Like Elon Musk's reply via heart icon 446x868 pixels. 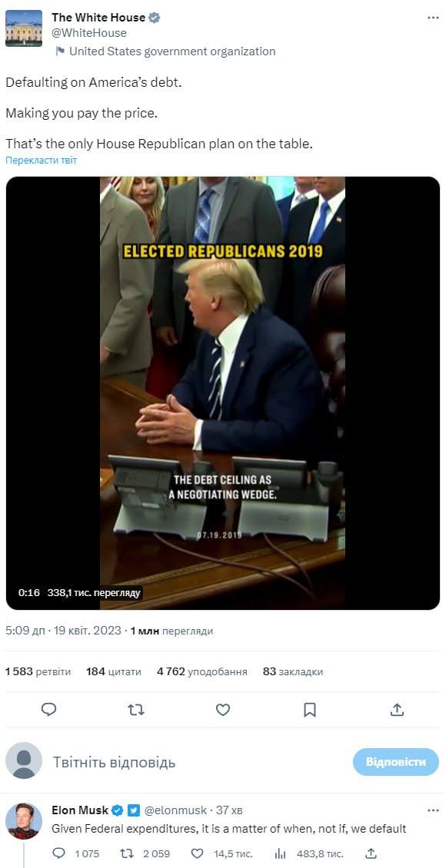(x=197, y=853)
